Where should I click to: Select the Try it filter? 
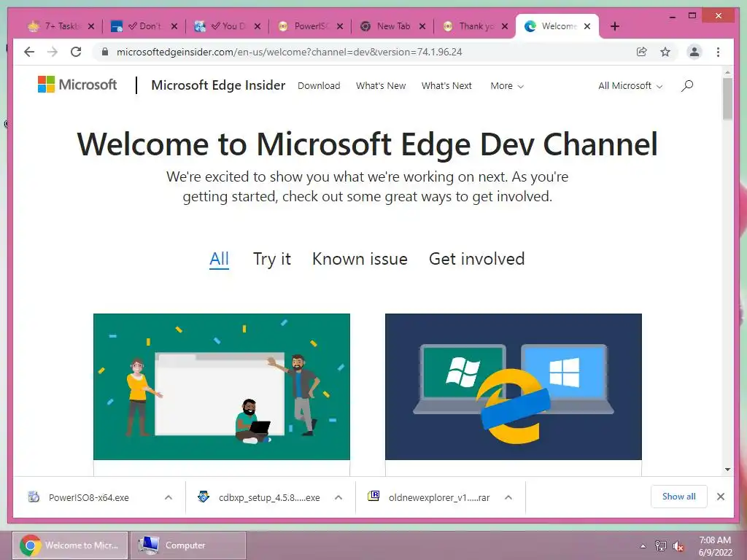pos(271,259)
